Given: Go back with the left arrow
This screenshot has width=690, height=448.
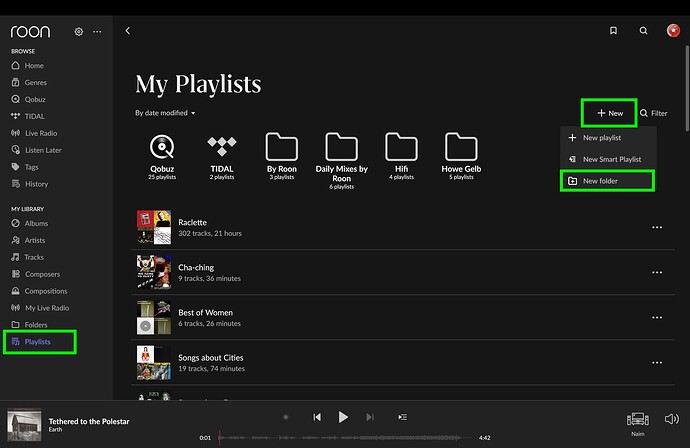Looking at the screenshot, I should (x=127, y=31).
